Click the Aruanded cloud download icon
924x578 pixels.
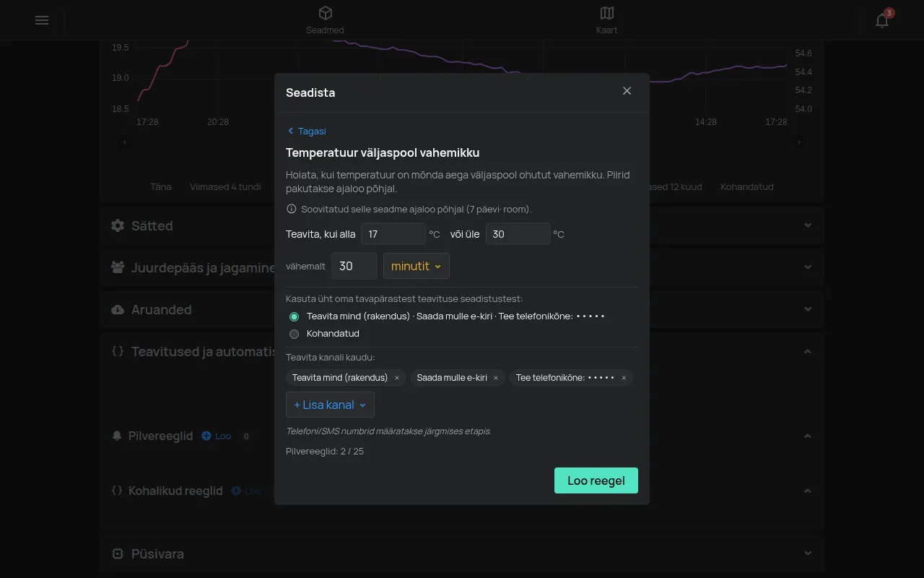(118, 309)
